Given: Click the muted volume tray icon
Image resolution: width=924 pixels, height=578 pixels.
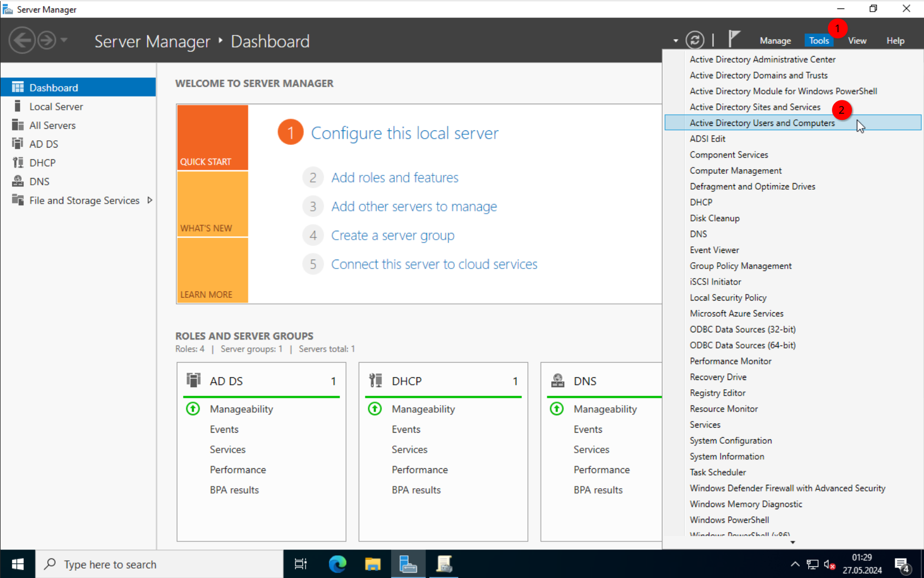Looking at the screenshot, I should click(x=830, y=564).
